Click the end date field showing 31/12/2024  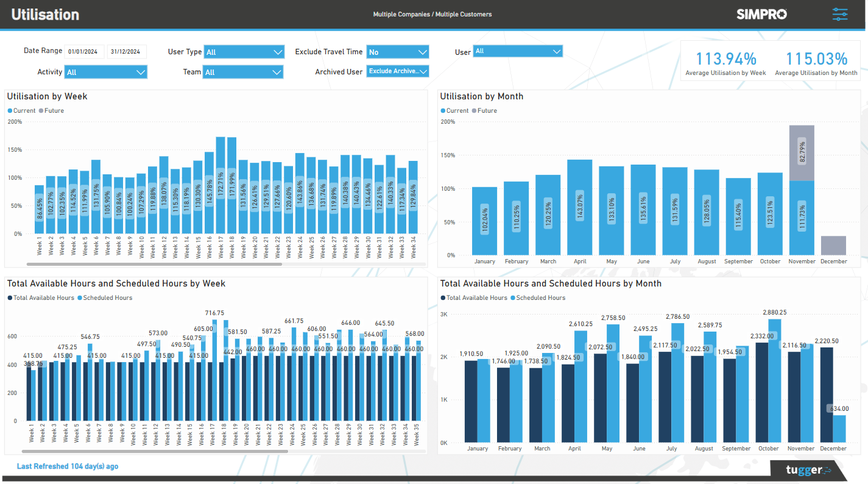[127, 51]
